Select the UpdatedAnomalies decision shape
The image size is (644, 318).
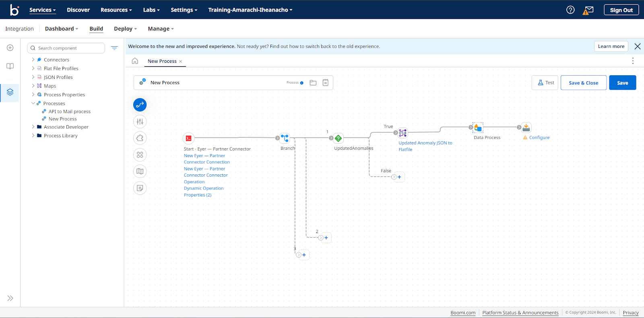339,138
